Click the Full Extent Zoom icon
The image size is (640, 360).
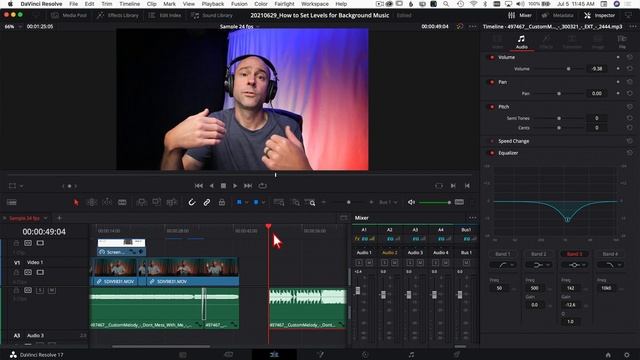(279, 202)
